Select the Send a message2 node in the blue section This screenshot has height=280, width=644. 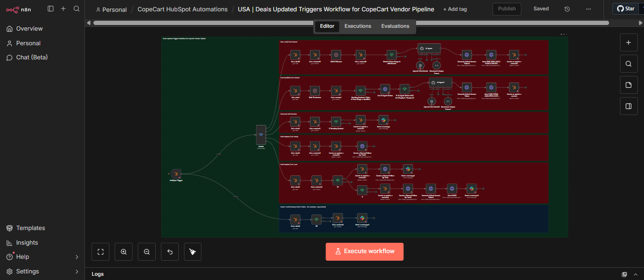tap(362, 218)
